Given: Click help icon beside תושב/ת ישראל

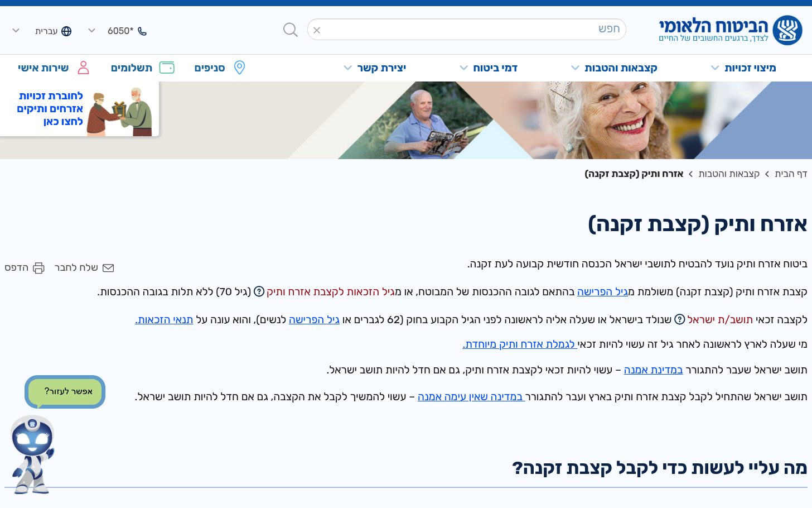Looking at the screenshot, I should (679, 319).
